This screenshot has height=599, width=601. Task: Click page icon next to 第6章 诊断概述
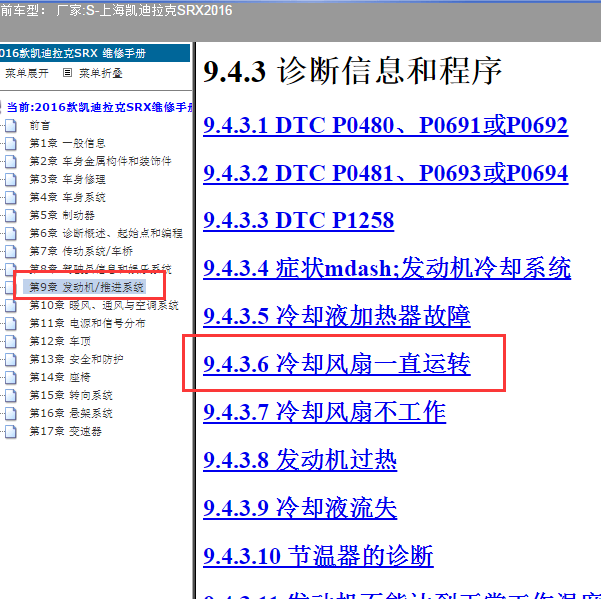[11, 233]
